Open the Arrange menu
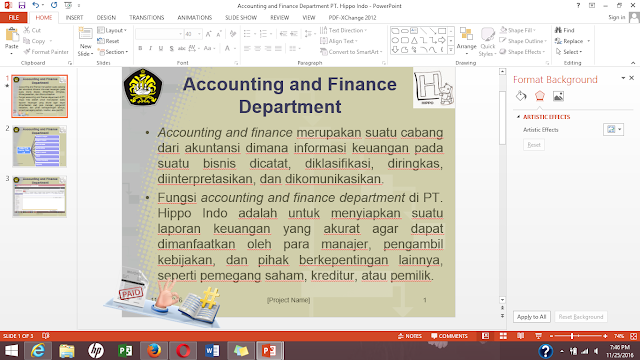The height and width of the screenshot is (360, 640). 467,42
